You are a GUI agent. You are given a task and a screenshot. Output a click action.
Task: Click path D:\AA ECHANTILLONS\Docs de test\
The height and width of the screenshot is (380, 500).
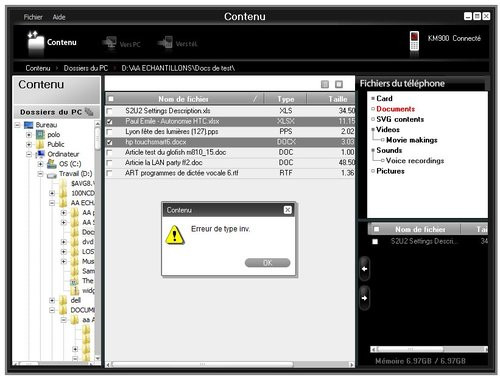tap(178, 68)
